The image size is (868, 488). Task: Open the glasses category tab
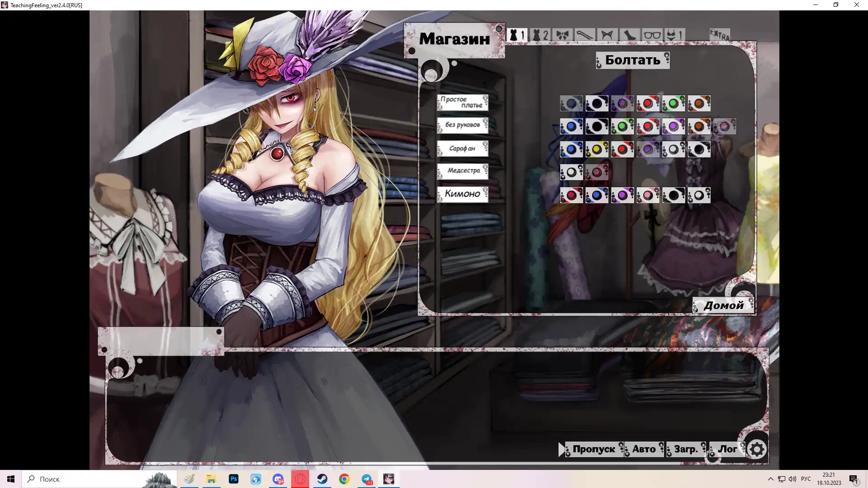(x=652, y=35)
